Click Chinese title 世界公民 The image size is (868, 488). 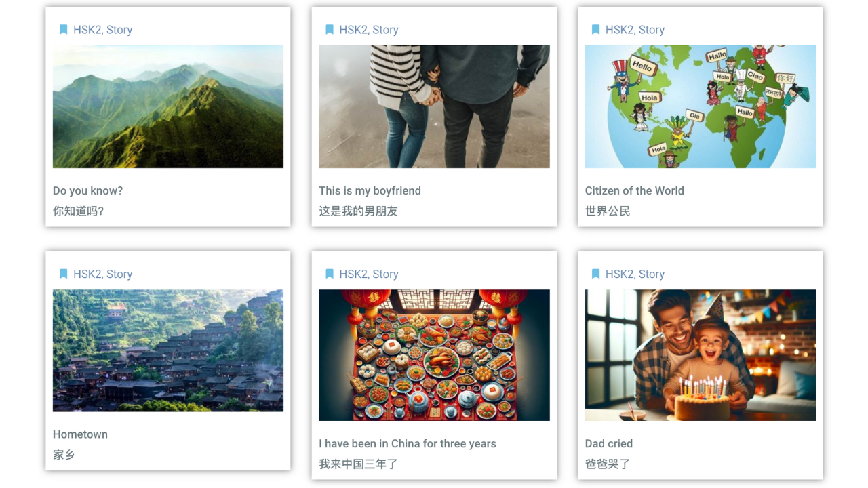point(608,211)
